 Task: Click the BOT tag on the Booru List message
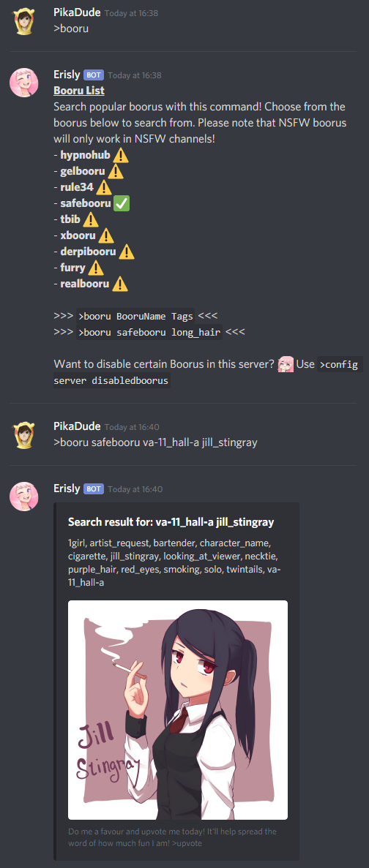coord(93,75)
